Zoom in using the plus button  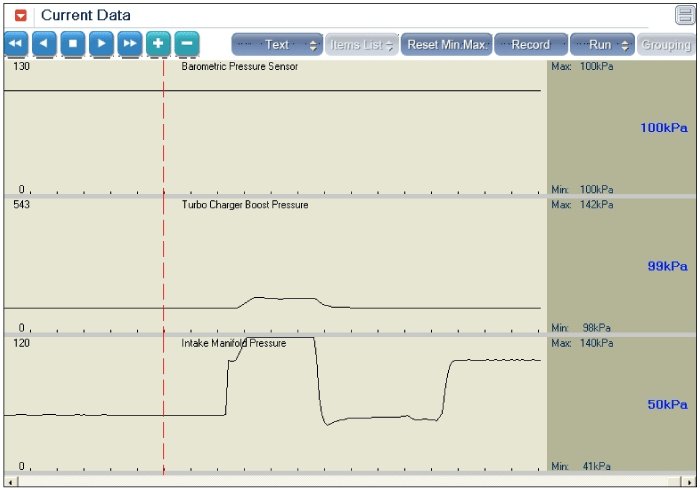click(158, 44)
